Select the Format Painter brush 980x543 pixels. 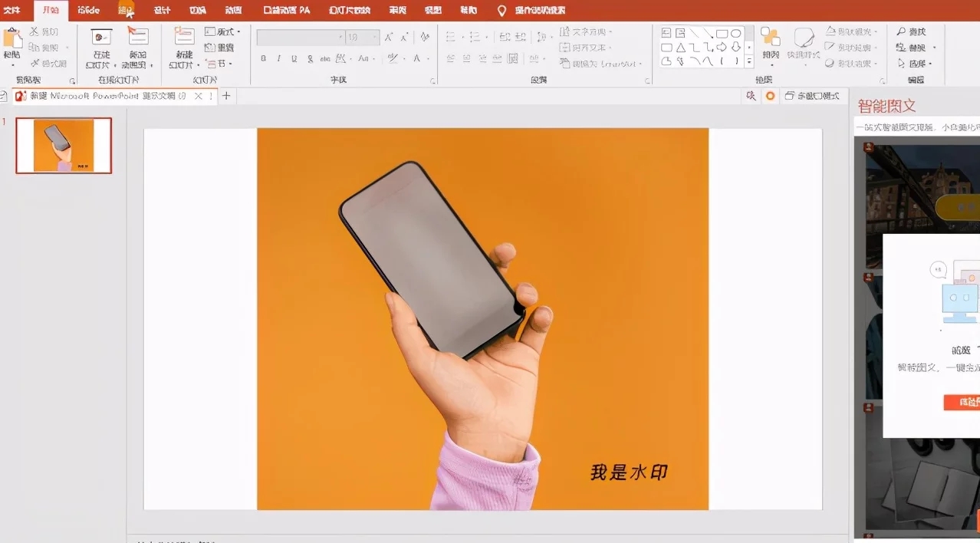pyautogui.click(x=35, y=64)
